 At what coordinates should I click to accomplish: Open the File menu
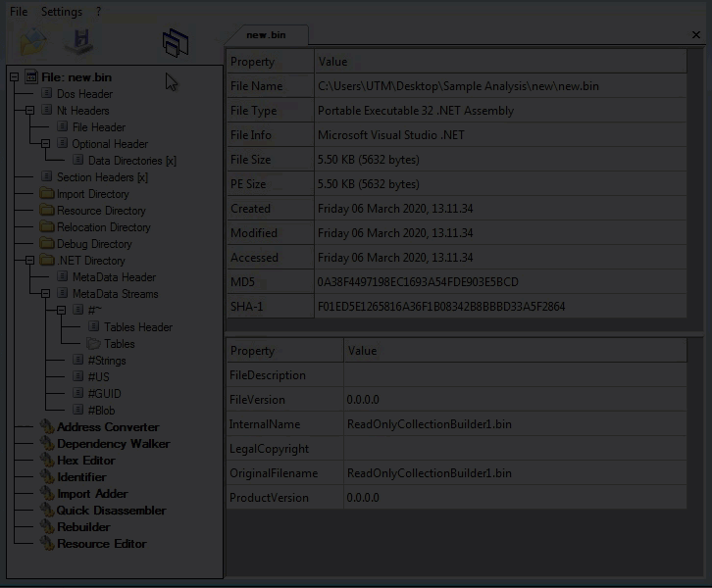19,12
